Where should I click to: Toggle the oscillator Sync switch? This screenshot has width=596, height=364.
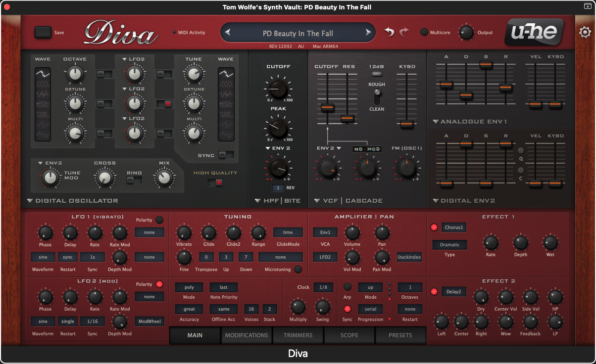click(226, 155)
